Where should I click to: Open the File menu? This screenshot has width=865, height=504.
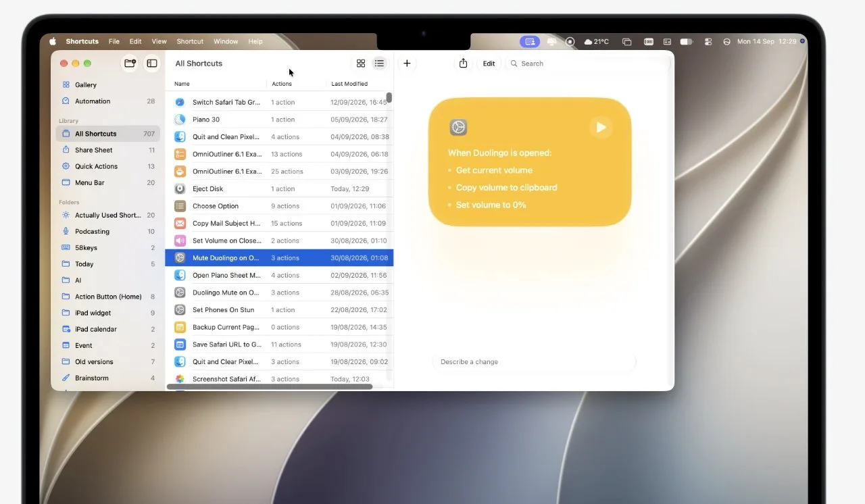114,41
